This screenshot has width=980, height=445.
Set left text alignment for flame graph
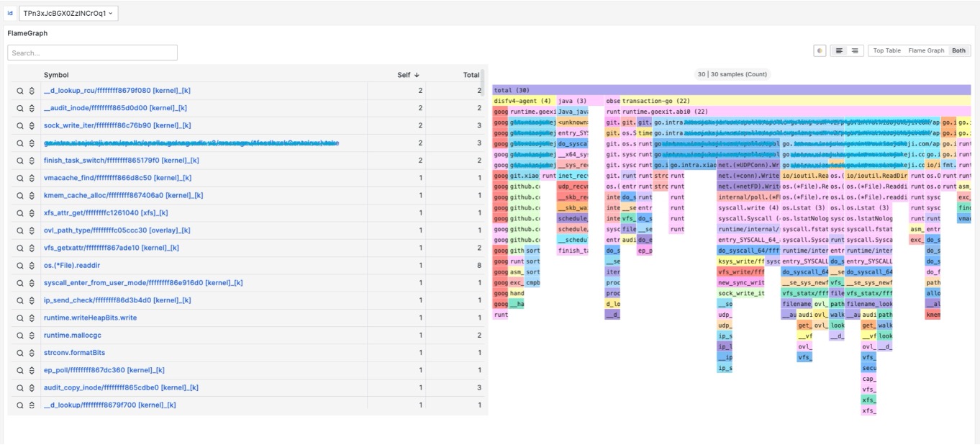(x=838, y=51)
